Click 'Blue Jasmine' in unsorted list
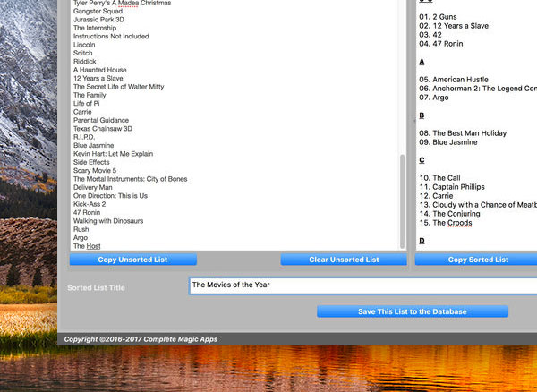Screen dimensions: 537x392 [x=93, y=146]
